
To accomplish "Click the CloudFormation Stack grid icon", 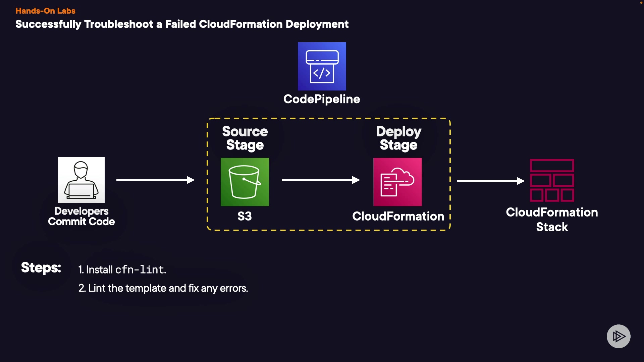I will point(552,180).
